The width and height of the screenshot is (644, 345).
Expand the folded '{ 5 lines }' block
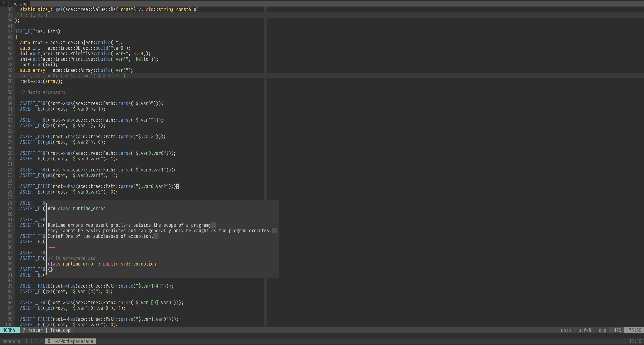34,15
